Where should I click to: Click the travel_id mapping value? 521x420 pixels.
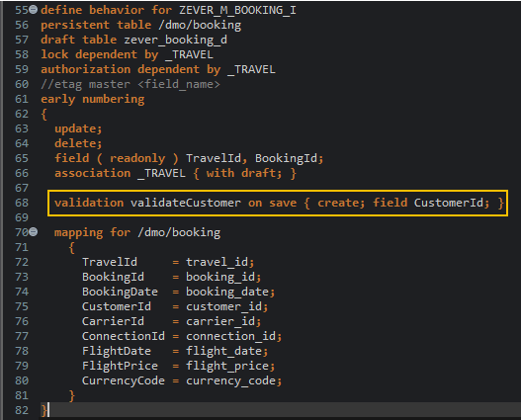[x=217, y=262]
